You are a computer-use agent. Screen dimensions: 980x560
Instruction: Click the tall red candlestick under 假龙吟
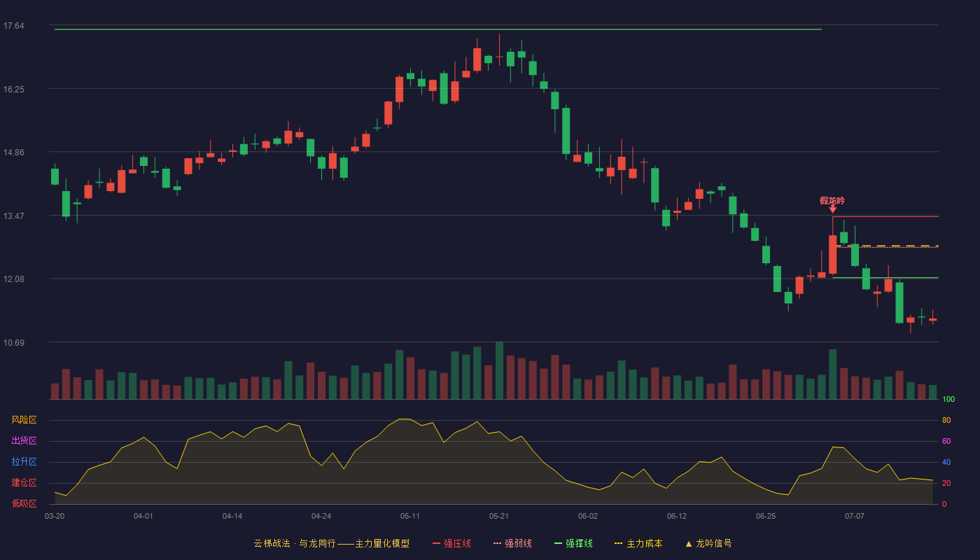click(x=832, y=254)
